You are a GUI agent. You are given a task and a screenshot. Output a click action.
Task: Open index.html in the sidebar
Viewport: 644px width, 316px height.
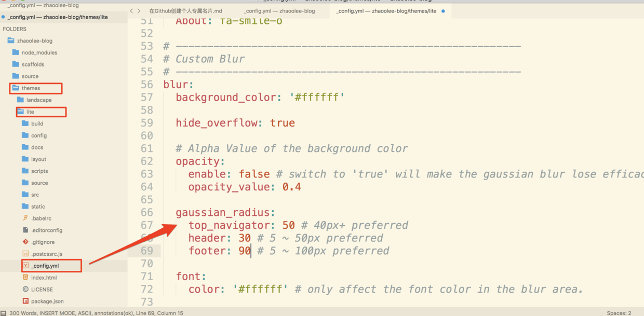44,278
